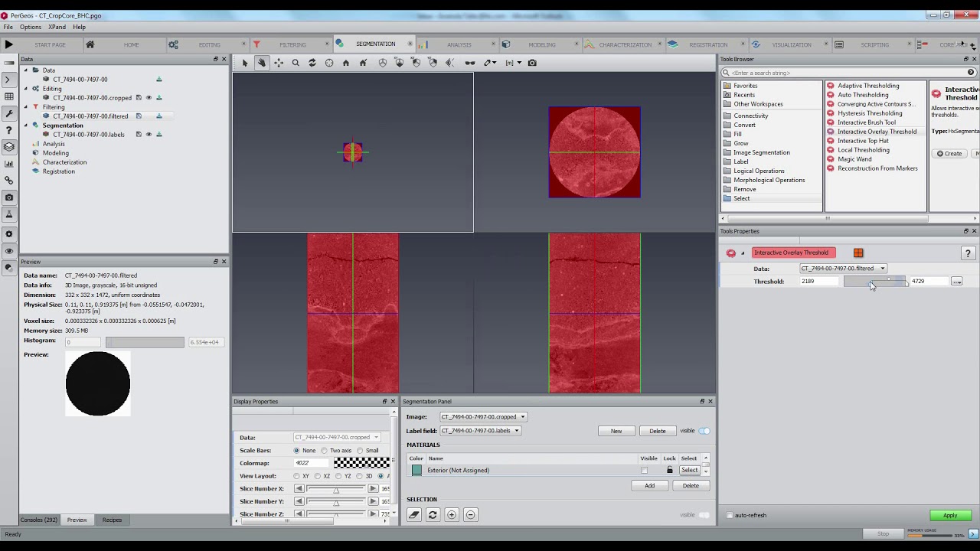The height and width of the screenshot is (551, 980).
Task: Select XY view layout radio
Action: 297,476
